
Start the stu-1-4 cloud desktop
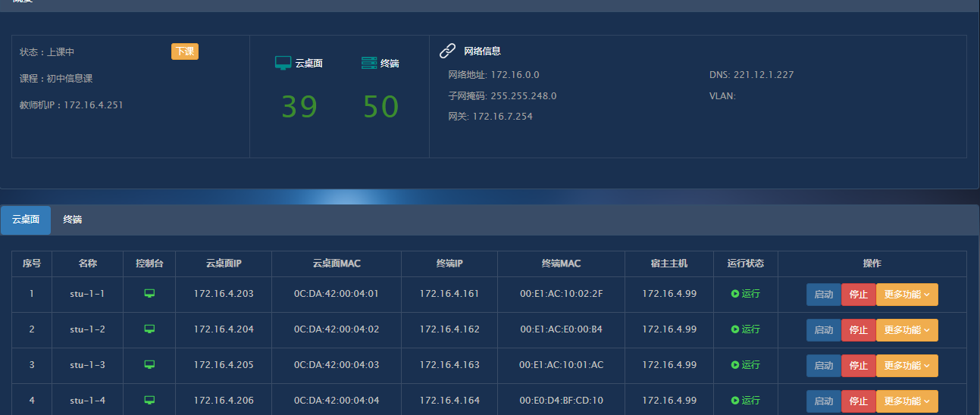tap(823, 401)
